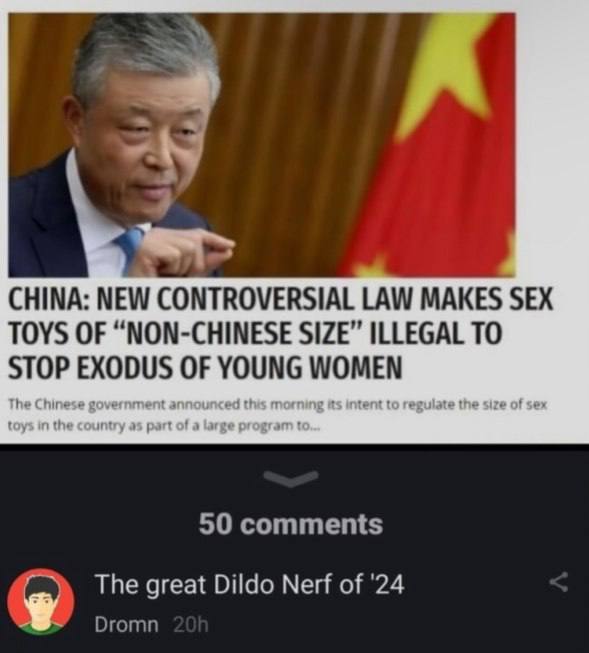Image resolution: width=589 pixels, height=653 pixels.
Task: Click the word "CHINA:" starting the headline
Action: pyautogui.click(x=49, y=299)
